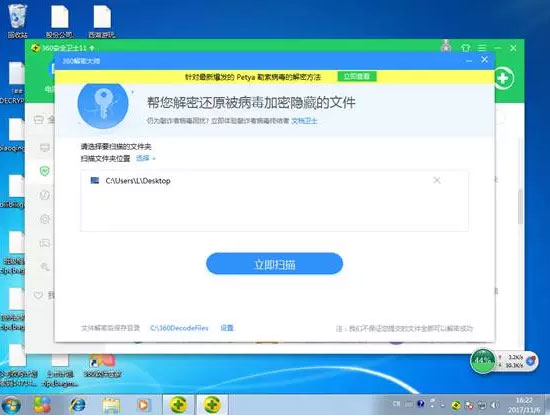Open the C:\360DecodeFiles save folder link

pos(179,328)
